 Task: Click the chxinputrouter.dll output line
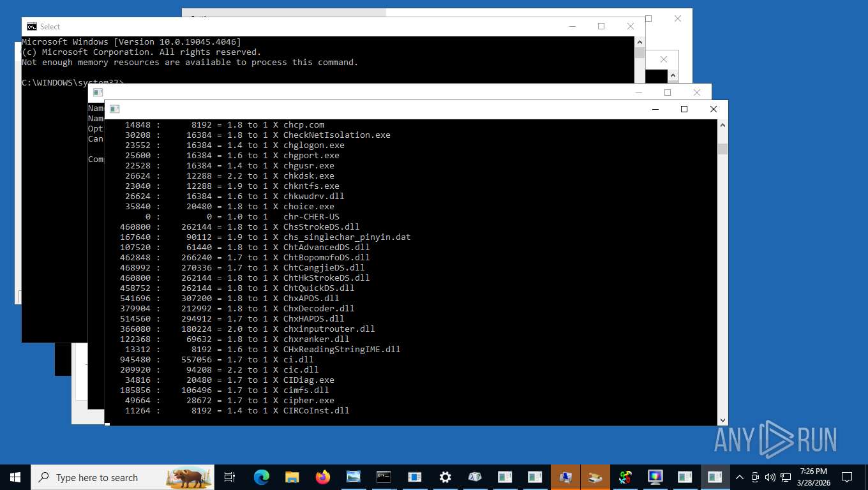coord(247,329)
